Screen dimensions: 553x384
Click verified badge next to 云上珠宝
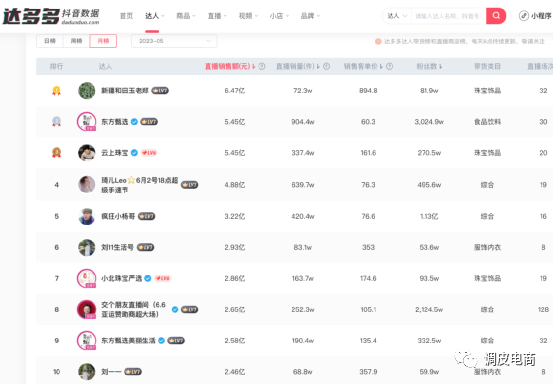134,153
